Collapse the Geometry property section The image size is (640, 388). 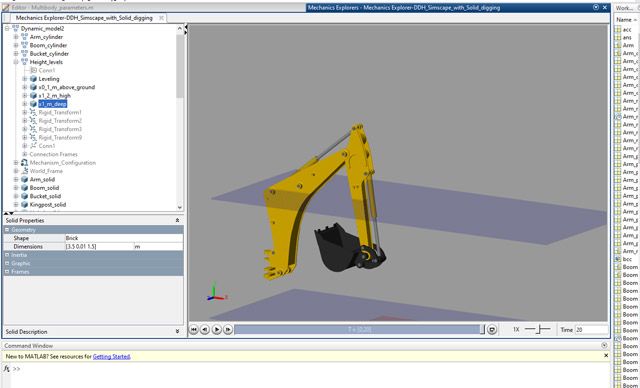7,230
